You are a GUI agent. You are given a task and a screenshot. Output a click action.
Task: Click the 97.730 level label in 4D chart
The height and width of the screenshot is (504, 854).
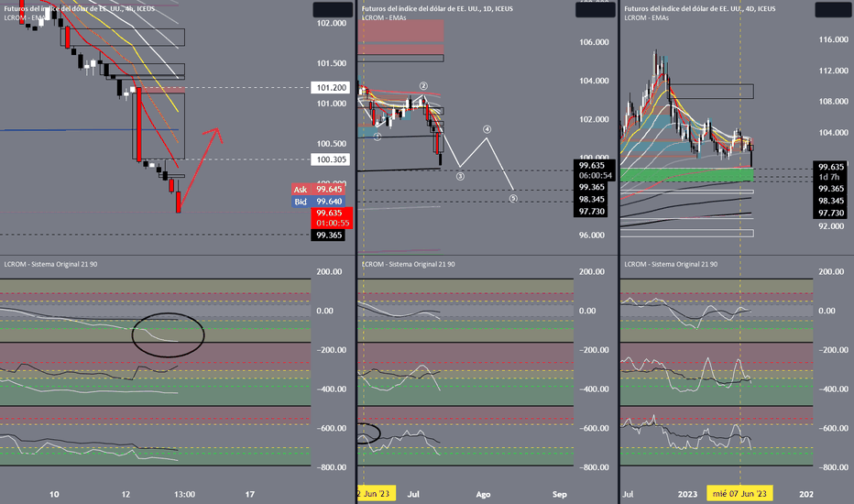click(x=830, y=213)
